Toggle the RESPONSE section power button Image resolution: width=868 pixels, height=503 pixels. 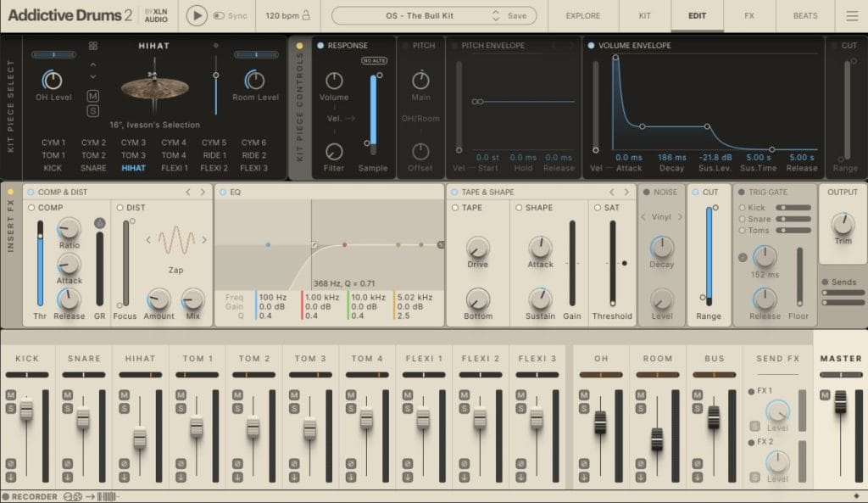point(320,46)
